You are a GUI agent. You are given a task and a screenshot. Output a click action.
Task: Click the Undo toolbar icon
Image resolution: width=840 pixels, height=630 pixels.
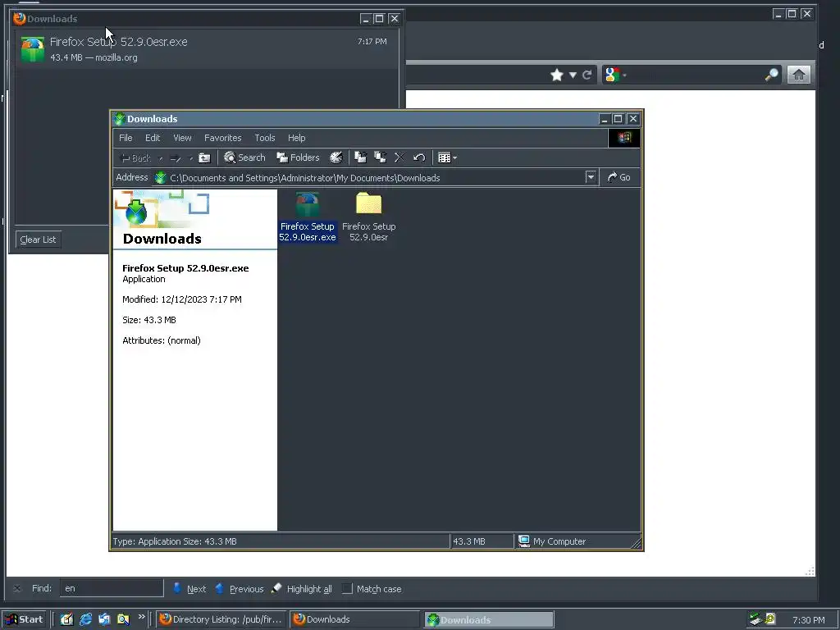tap(419, 157)
